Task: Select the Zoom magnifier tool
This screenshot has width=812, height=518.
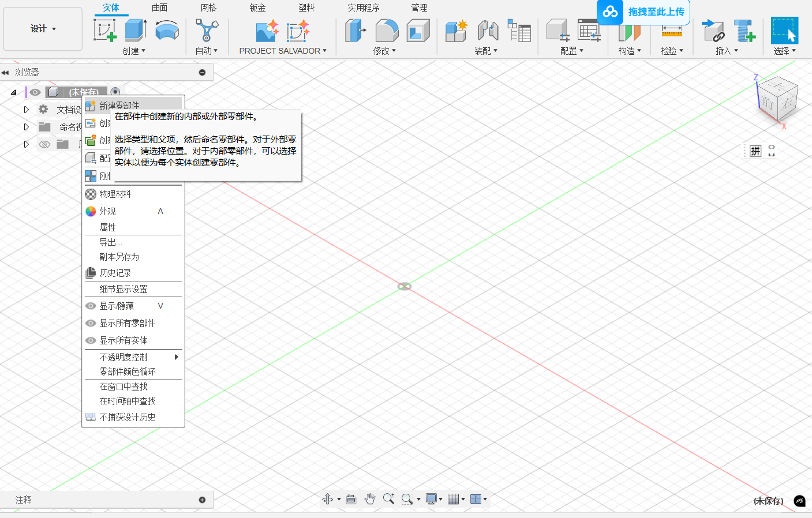Action: [389, 499]
